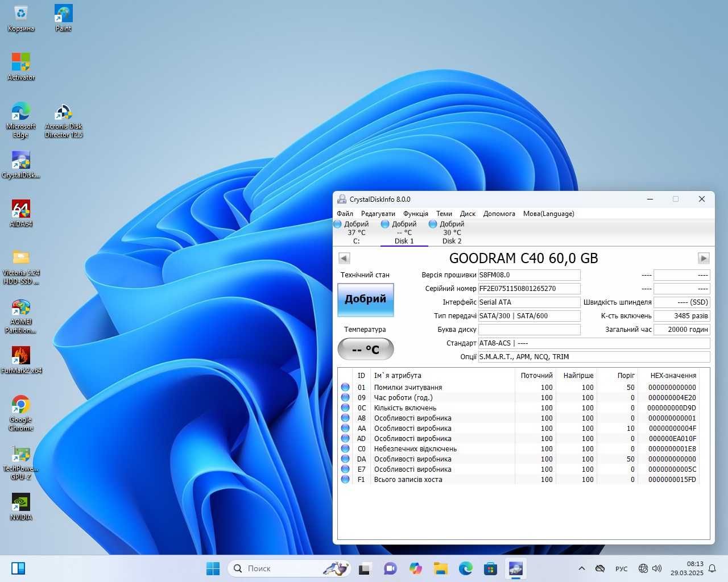Click the HEX-значення column header
The width and height of the screenshot is (728, 582).
pyautogui.click(x=673, y=376)
